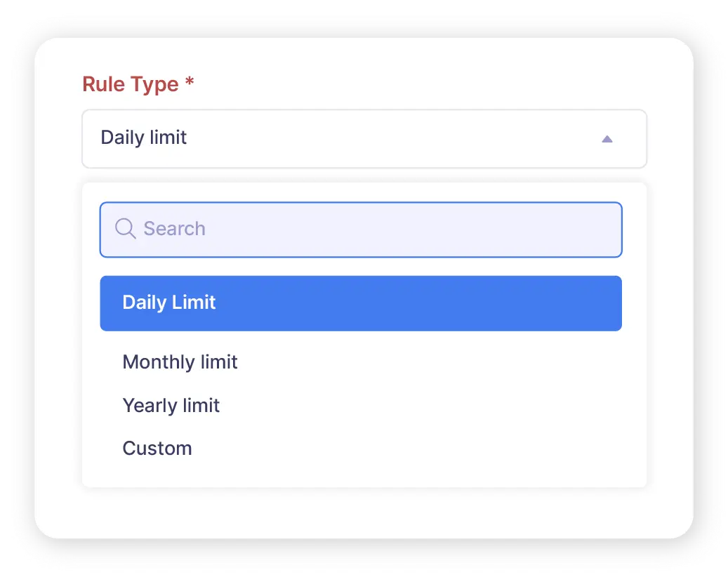
Task: Click the Rule Type field label
Action: pyautogui.click(x=131, y=84)
